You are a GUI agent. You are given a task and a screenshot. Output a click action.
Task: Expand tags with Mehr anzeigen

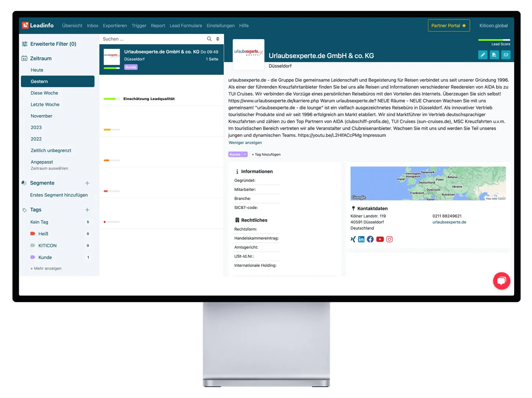pos(46,268)
